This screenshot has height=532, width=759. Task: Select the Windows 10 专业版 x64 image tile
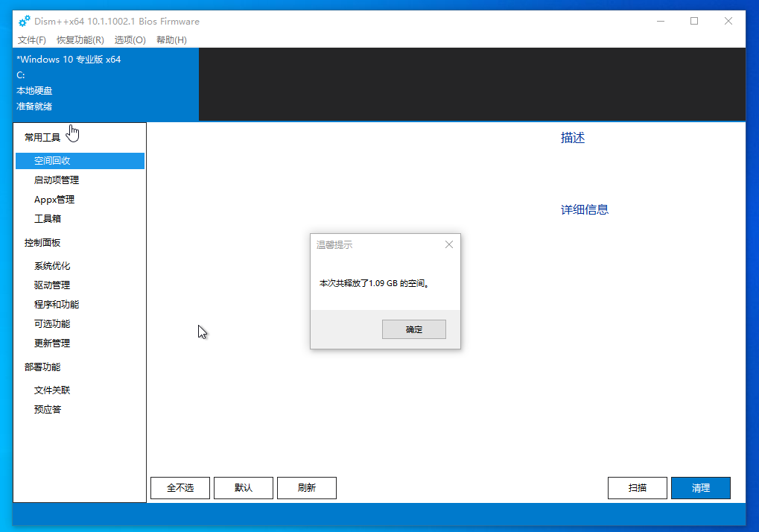coord(106,83)
